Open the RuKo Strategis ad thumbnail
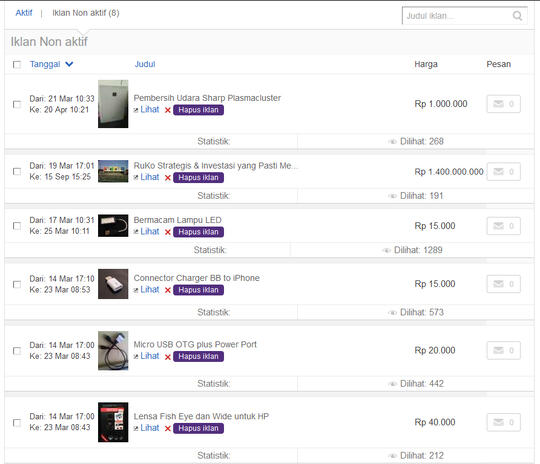The image size is (540, 464). coord(113,171)
